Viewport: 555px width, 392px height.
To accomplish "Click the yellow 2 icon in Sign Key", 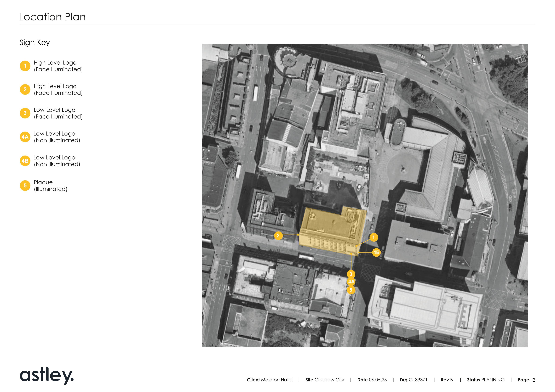I will [x=25, y=90].
